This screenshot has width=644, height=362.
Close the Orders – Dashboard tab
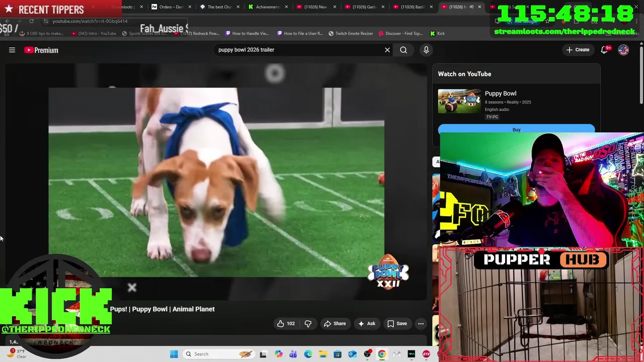click(190, 7)
